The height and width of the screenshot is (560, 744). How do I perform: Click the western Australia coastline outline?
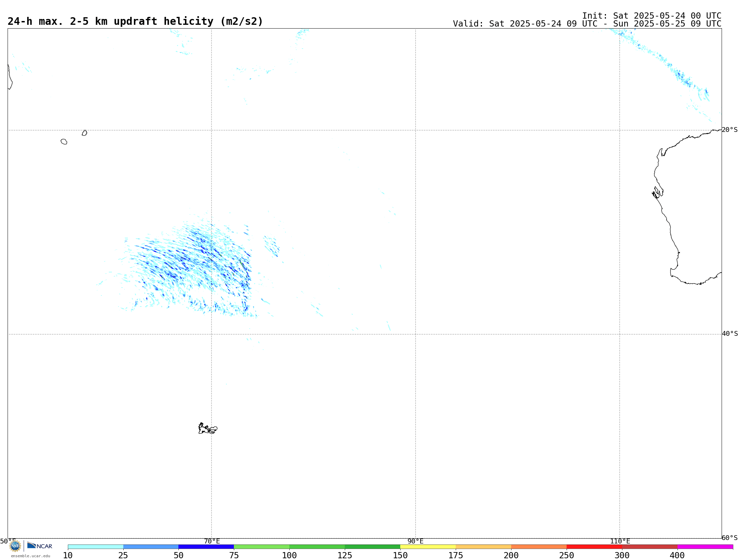click(687, 207)
